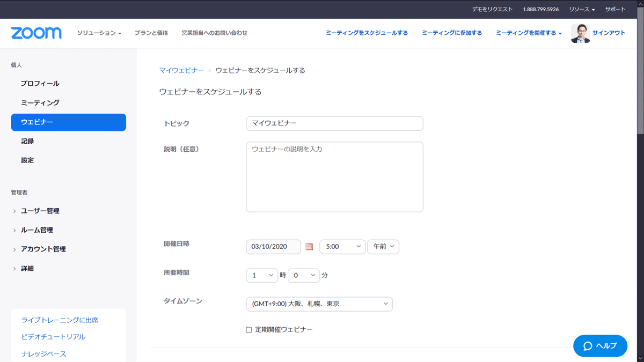Click the マイウェビナー breadcrumb link
Viewport: 644px width, 362px height.
181,70
